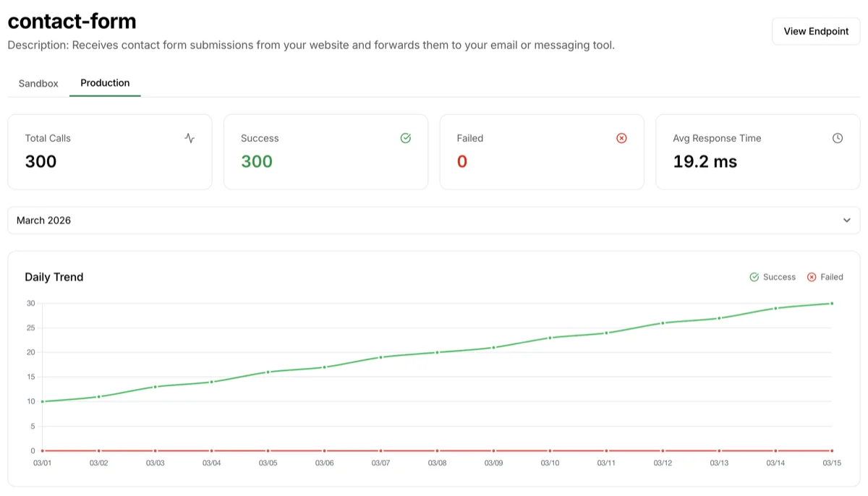
Task: Click the 03/05 failed data point
Action: pos(268,450)
